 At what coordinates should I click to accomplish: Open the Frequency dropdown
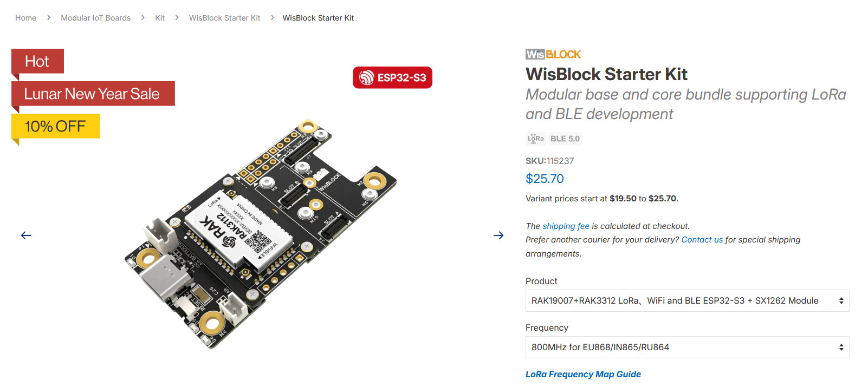686,347
